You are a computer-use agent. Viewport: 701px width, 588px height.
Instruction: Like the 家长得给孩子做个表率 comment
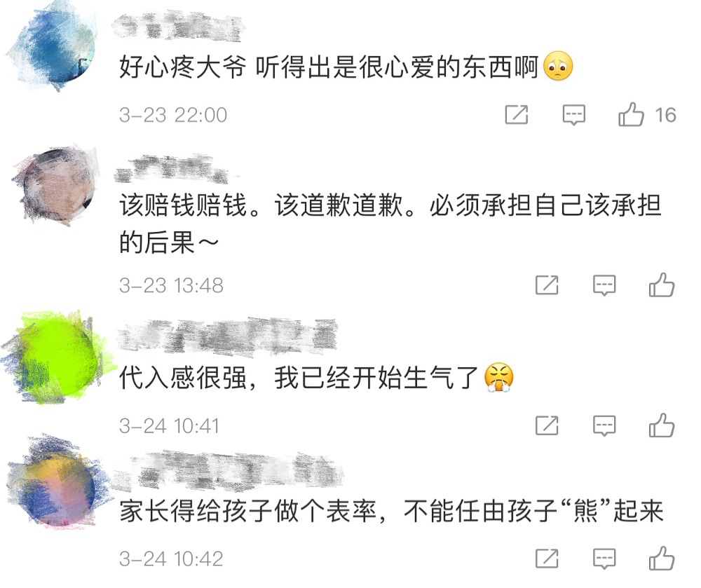tap(662, 558)
